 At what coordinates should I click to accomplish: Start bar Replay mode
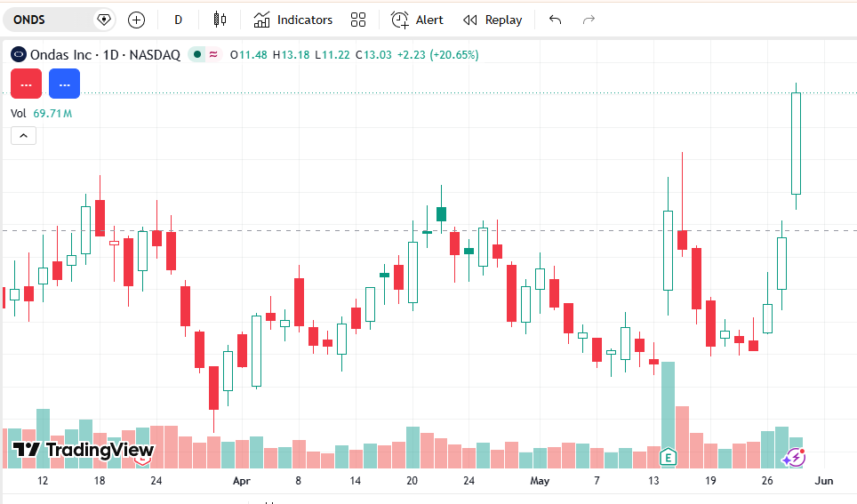pos(493,20)
